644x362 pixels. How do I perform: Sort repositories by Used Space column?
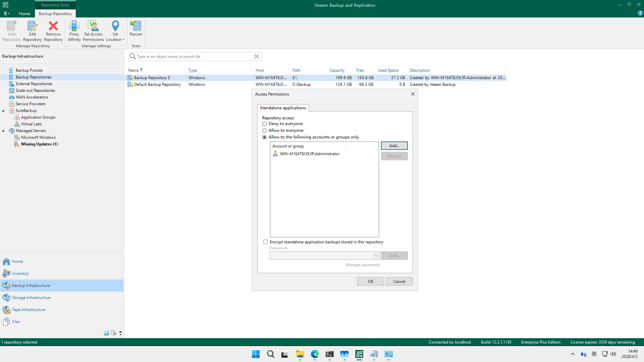tap(388, 70)
